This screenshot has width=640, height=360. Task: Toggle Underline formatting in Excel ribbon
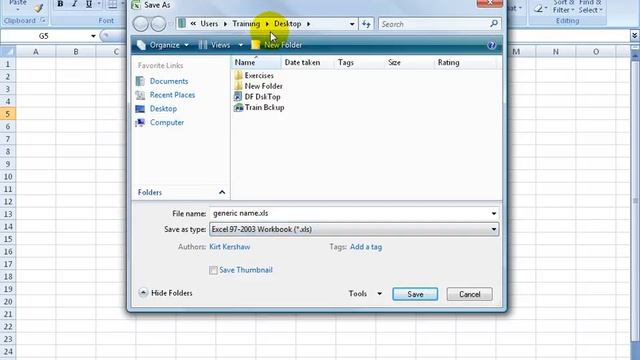click(89, 4)
